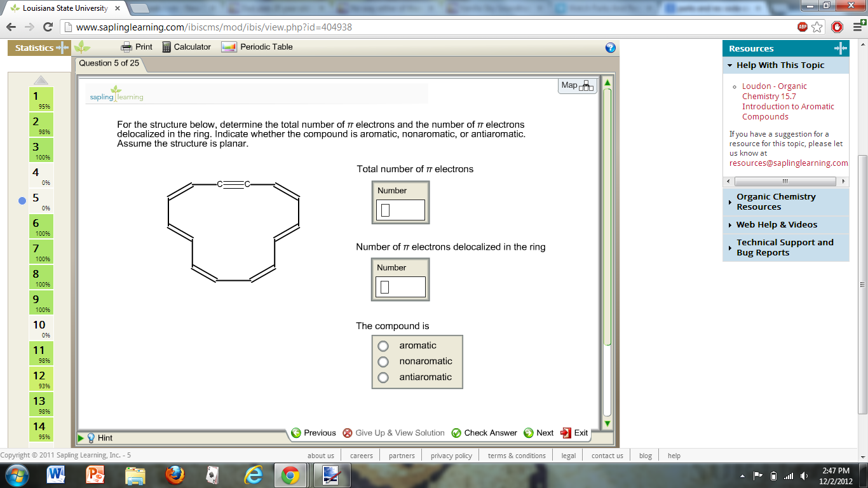Screen dimensions: 868x488
Task: Collapse Help With This Topic section
Action: coord(785,65)
